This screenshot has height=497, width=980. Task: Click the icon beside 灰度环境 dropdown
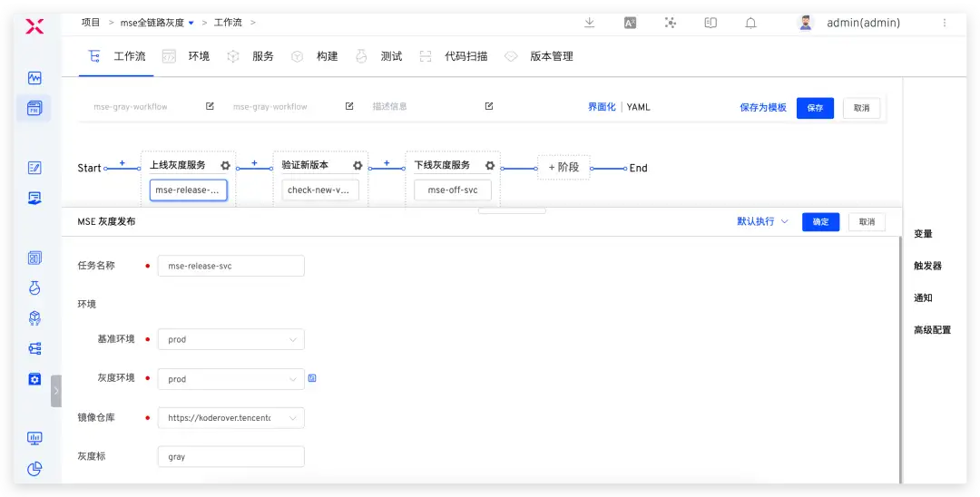click(x=312, y=378)
